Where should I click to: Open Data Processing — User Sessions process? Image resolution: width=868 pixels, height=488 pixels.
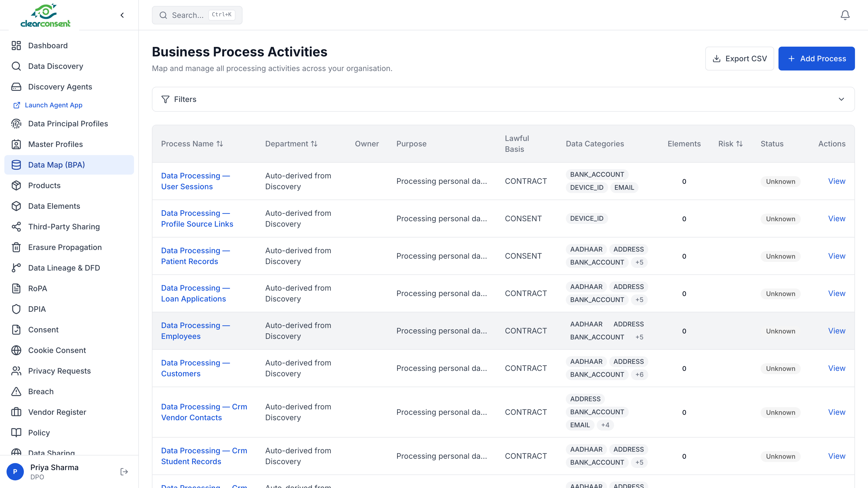195,181
